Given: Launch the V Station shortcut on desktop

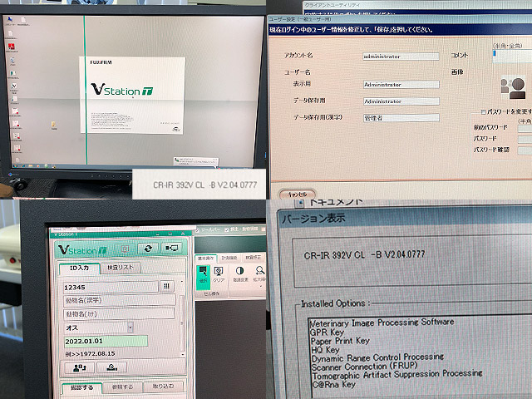Looking at the screenshot, I should pyautogui.click(x=14, y=87).
